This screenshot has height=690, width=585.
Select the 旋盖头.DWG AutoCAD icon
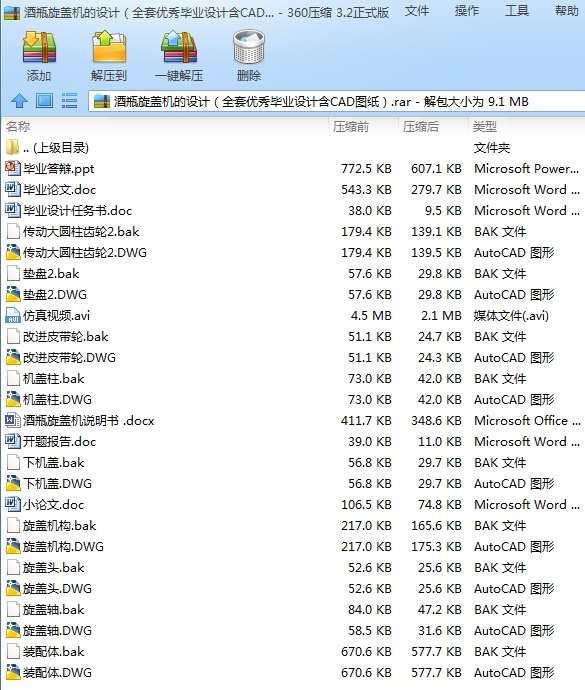[x=13, y=588]
